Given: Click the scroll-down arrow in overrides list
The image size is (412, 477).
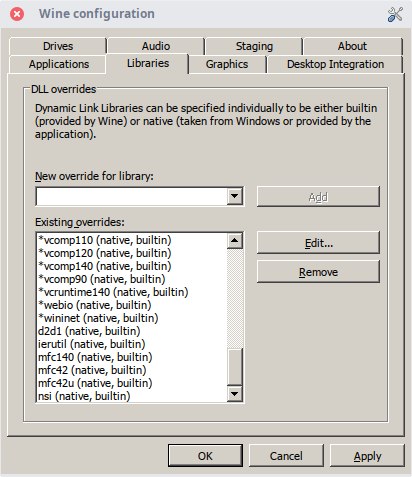Looking at the screenshot, I should pos(235,394).
